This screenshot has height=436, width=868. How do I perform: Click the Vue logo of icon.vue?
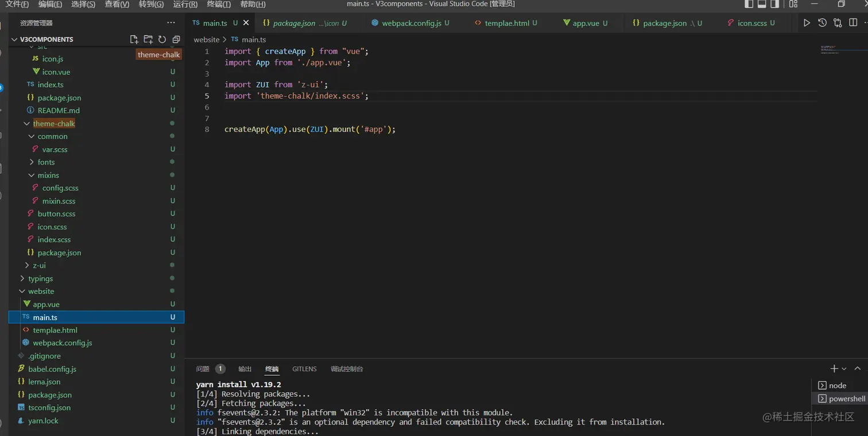point(36,72)
